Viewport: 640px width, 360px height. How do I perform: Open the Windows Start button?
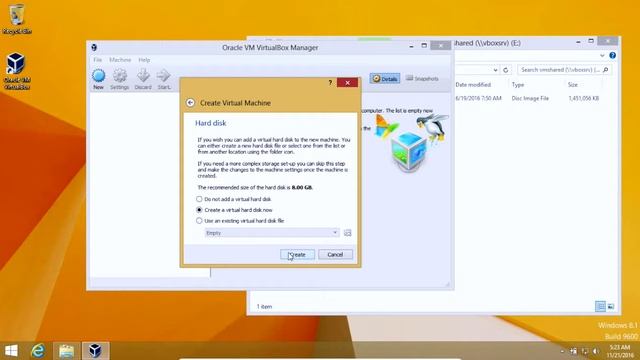(11, 351)
